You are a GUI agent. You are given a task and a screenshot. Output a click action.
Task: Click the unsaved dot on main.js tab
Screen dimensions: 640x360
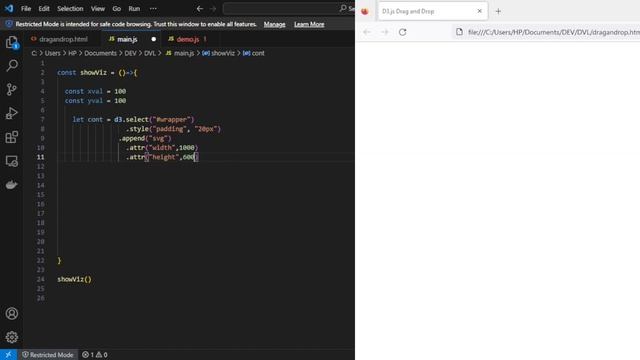(x=153, y=39)
